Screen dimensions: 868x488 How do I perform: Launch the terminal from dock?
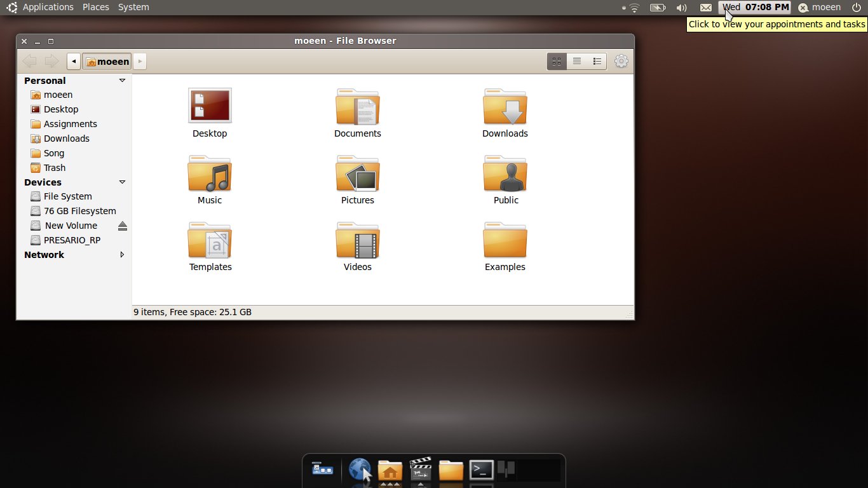(x=482, y=470)
